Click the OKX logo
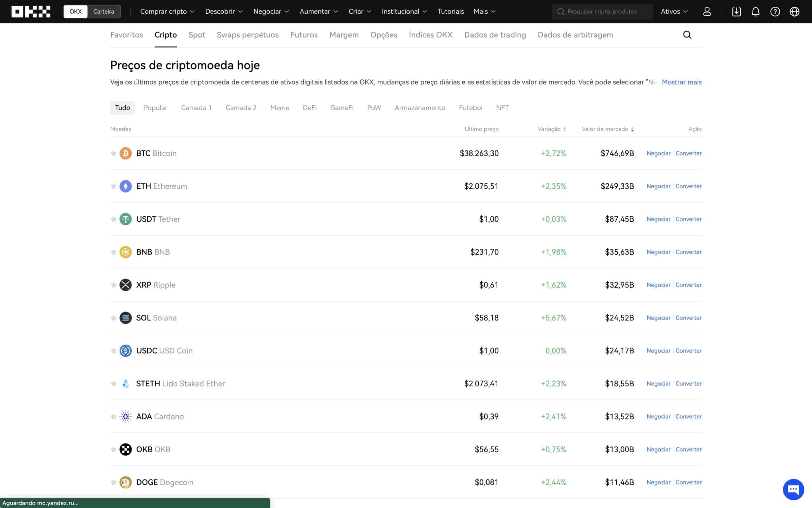This screenshot has height=508, width=812. tap(31, 11)
